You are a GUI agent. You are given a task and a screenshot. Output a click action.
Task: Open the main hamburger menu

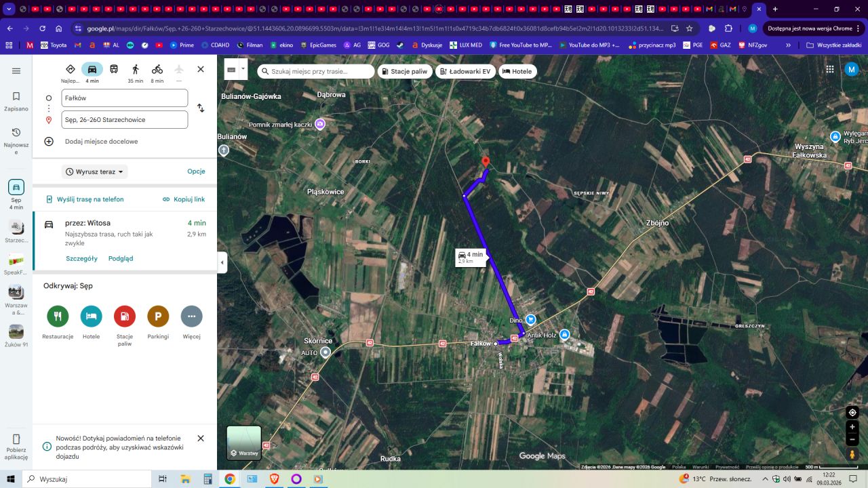tap(16, 71)
